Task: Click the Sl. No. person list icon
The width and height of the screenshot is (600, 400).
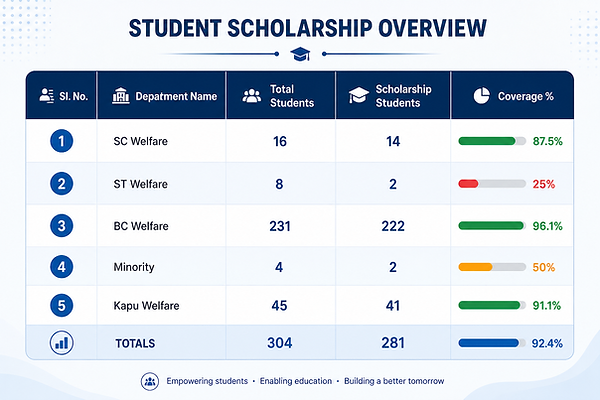Action: click(x=47, y=96)
